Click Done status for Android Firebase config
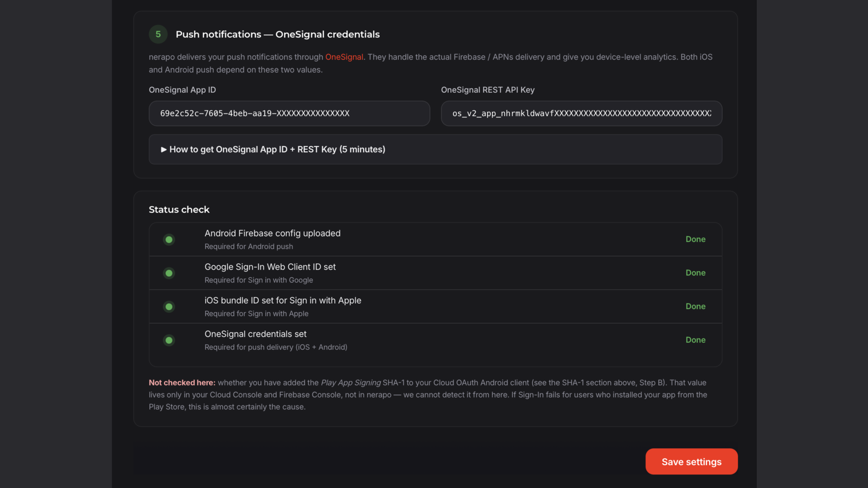Image resolution: width=868 pixels, height=488 pixels. pyautogui.click(x=695, y=239)
